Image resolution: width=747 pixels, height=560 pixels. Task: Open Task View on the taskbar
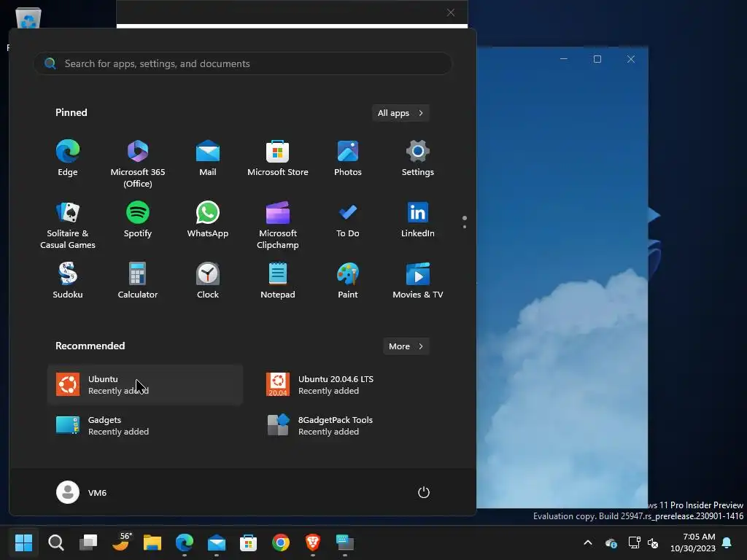coord(88,542)
